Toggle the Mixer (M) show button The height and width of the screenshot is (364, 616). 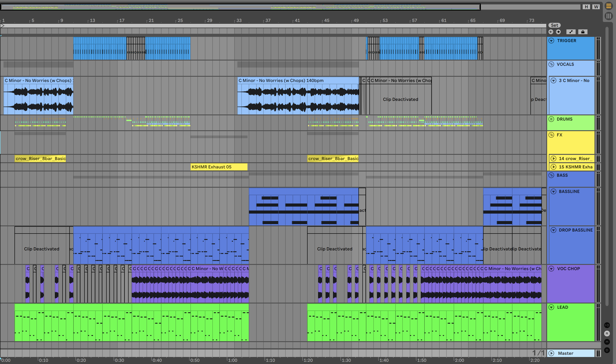click(607, 342)
